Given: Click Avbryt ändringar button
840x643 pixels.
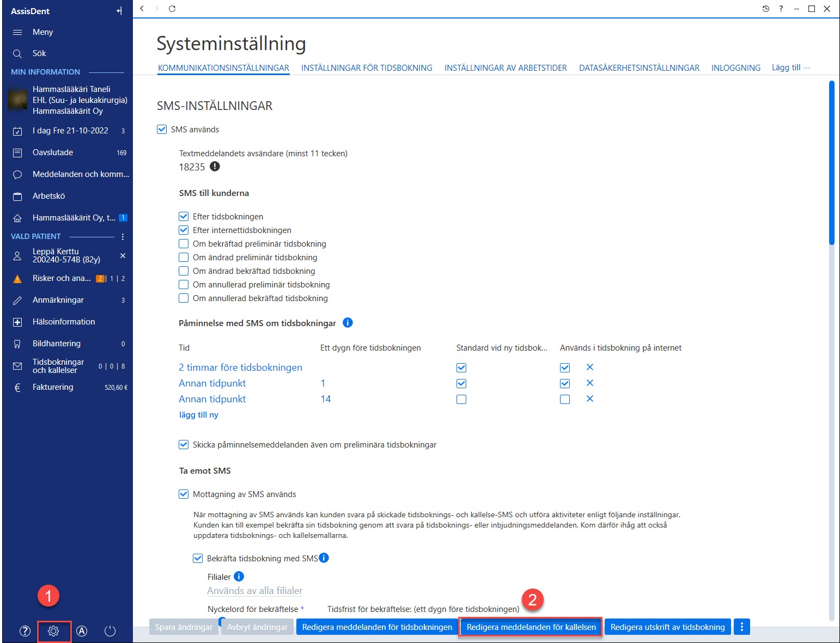Looking at the screenshot, I should click(257, 627).
